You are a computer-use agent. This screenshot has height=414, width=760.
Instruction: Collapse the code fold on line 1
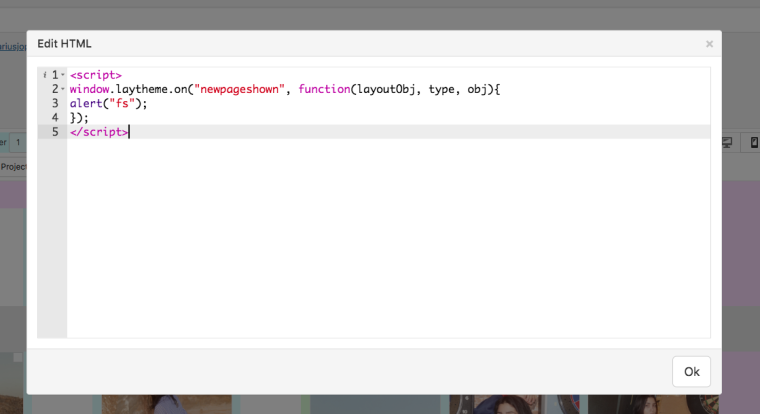[x=63, y=75]
